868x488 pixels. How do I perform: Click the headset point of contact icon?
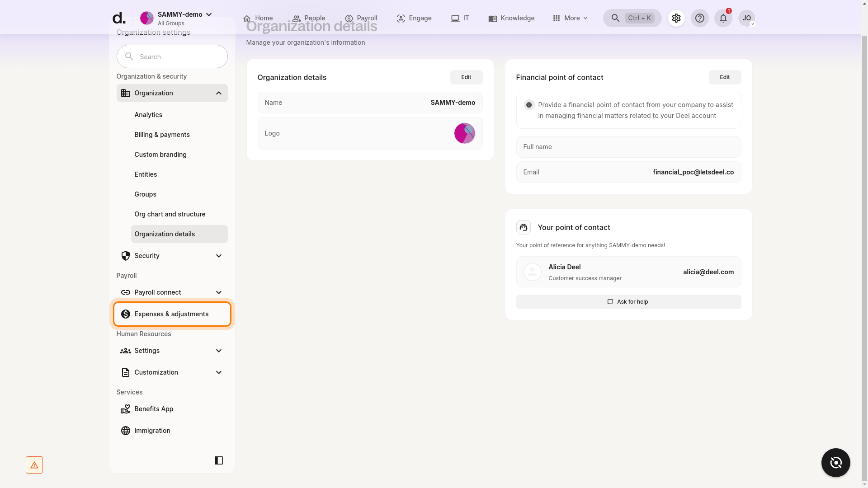click(523, 227)
